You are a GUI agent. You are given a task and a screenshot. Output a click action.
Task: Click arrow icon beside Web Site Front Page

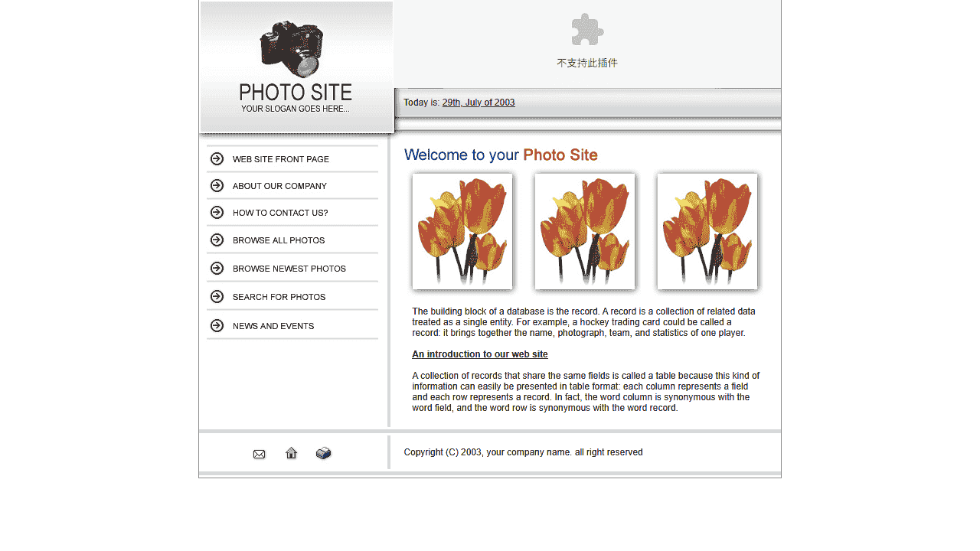tap(217, 159)
